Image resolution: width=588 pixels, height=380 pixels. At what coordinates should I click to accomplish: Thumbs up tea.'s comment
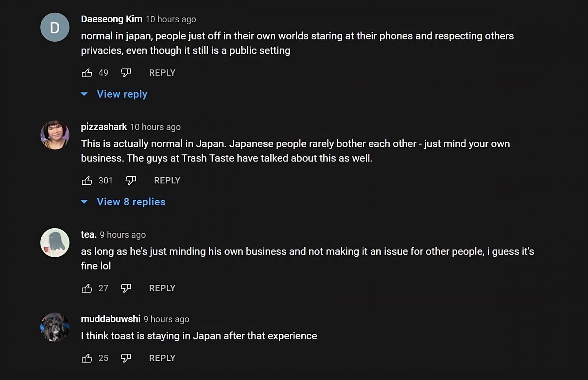click(87, 288)
